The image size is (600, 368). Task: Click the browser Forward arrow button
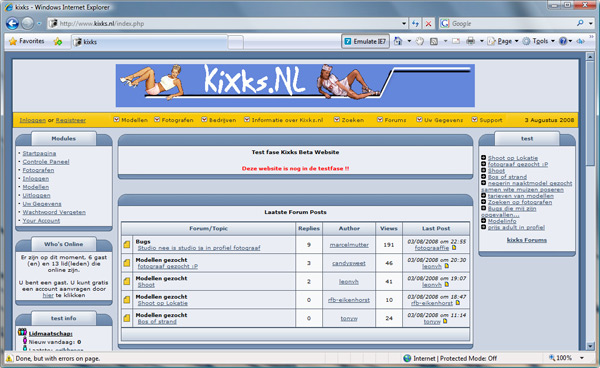pos(27,24)
